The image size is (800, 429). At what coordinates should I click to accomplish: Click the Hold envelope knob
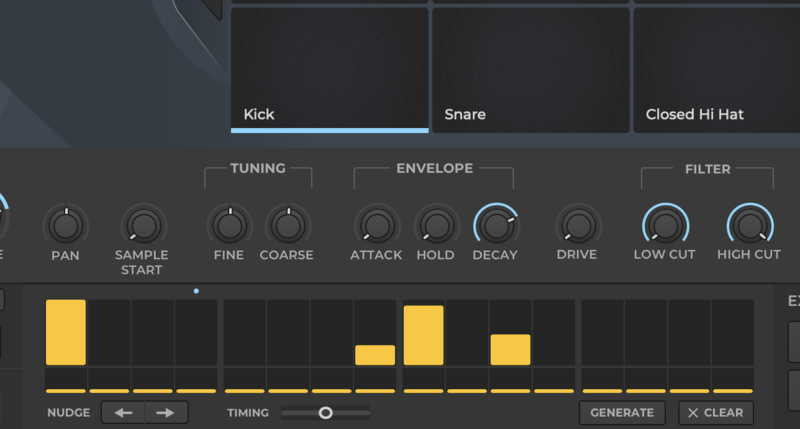coord(435,224)
